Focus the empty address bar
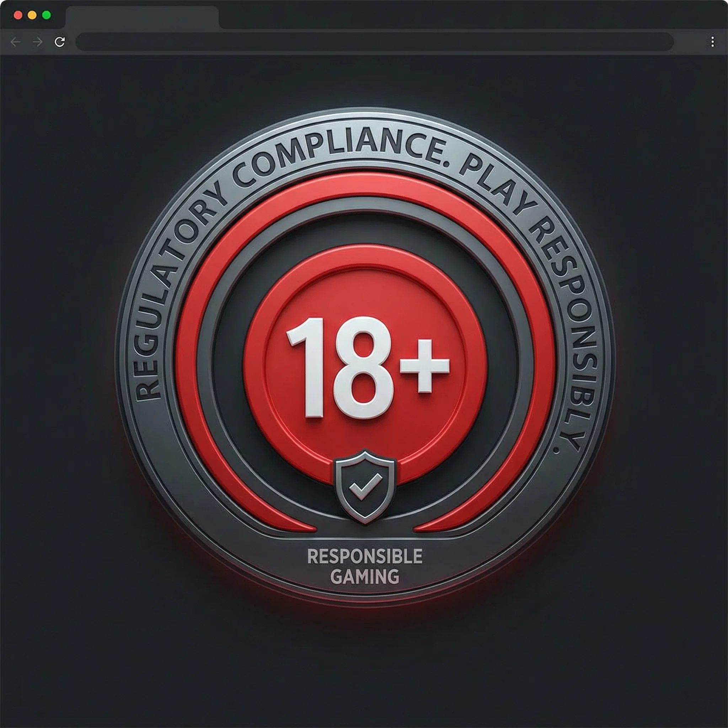 coord(375,42)
